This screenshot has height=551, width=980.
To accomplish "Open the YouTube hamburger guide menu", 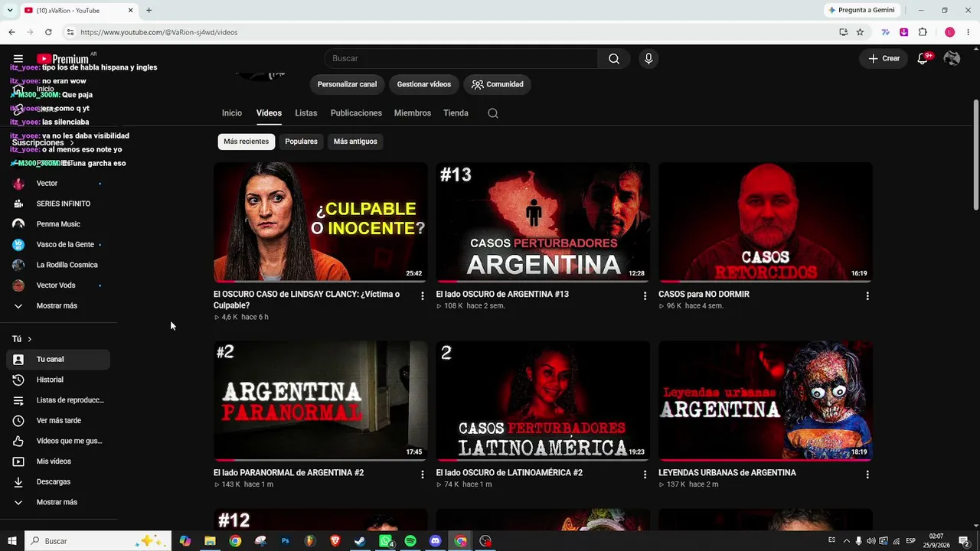I will [x=18, y=59].
